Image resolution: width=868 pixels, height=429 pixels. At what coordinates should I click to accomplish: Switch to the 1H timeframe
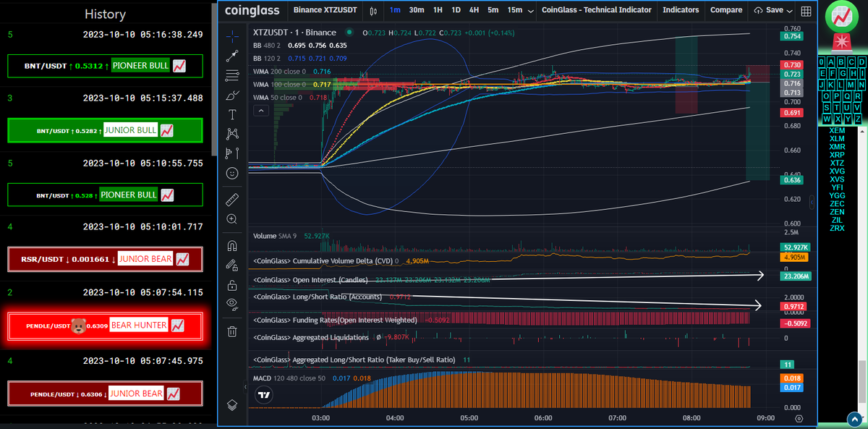438,10
